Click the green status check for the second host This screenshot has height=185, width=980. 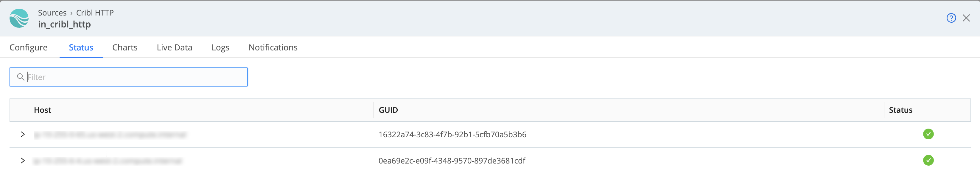click(928, 161)
